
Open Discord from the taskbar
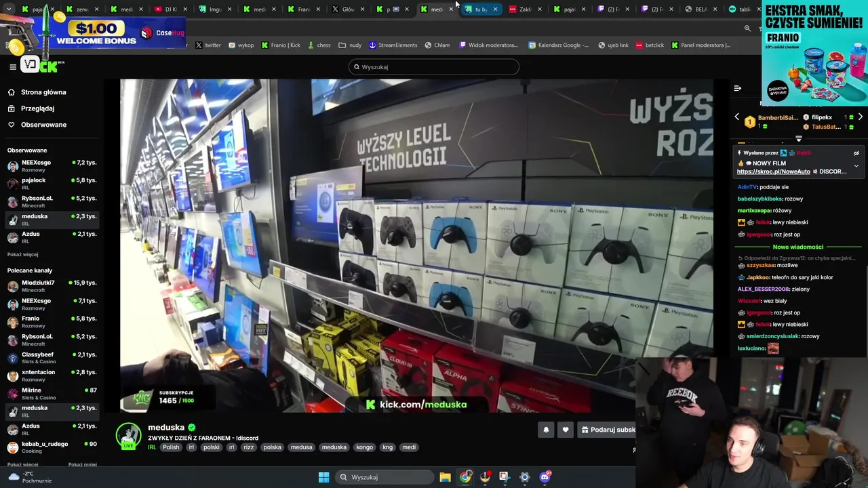click(545, 477)
